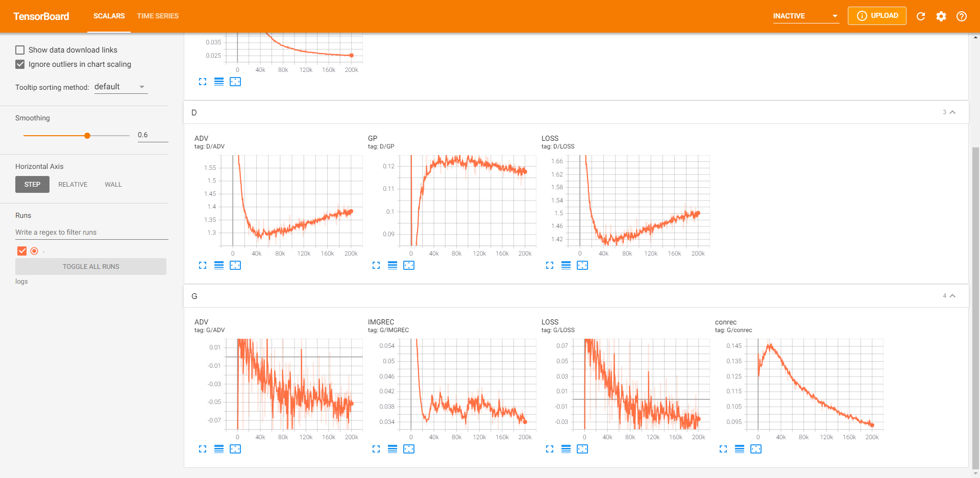This screenshot has width=980, height=478.
Task: Refresh the TensorBoard data
Action: click(921, 16)
